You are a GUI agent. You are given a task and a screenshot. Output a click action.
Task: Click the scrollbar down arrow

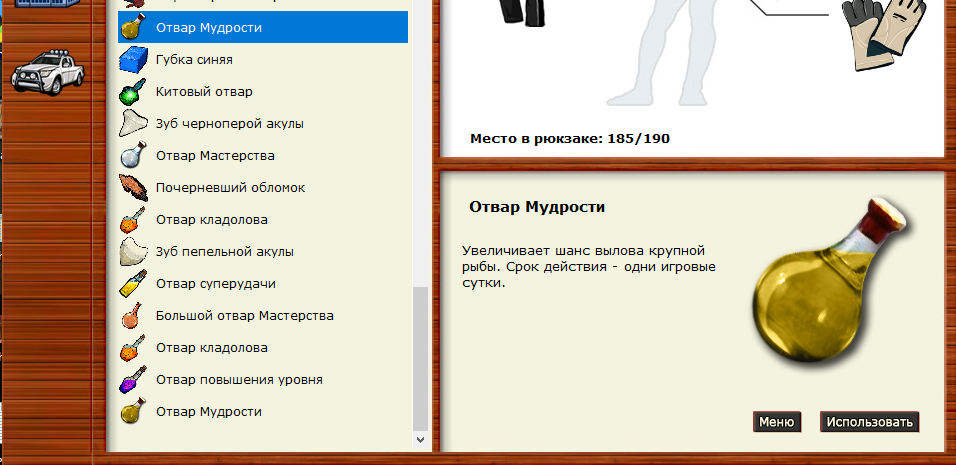pos(421,439)
